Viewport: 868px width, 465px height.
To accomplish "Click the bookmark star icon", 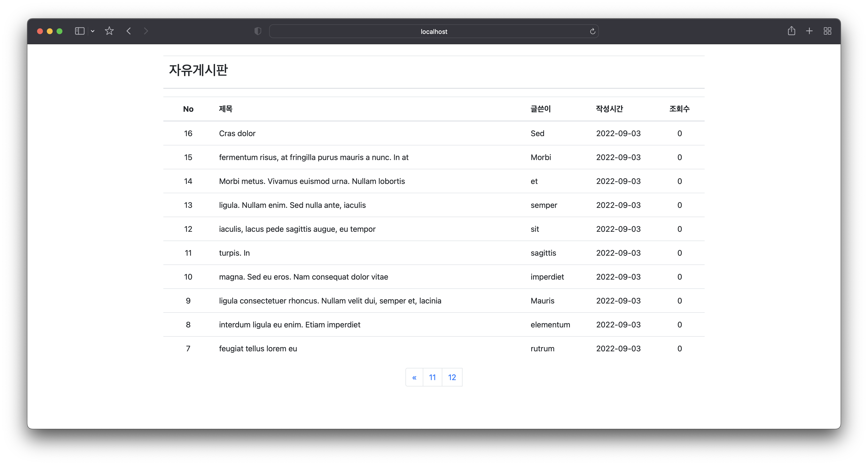I will (x=109, y=31).
